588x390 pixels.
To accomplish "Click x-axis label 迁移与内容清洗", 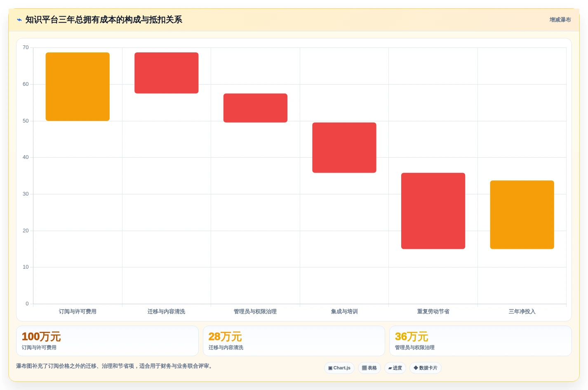I will pyautogui.click(x=167, y=312).
